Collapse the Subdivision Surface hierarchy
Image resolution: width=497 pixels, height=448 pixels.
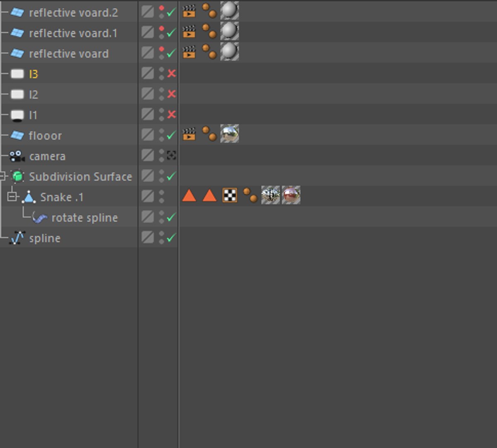[x=3, y=176]
